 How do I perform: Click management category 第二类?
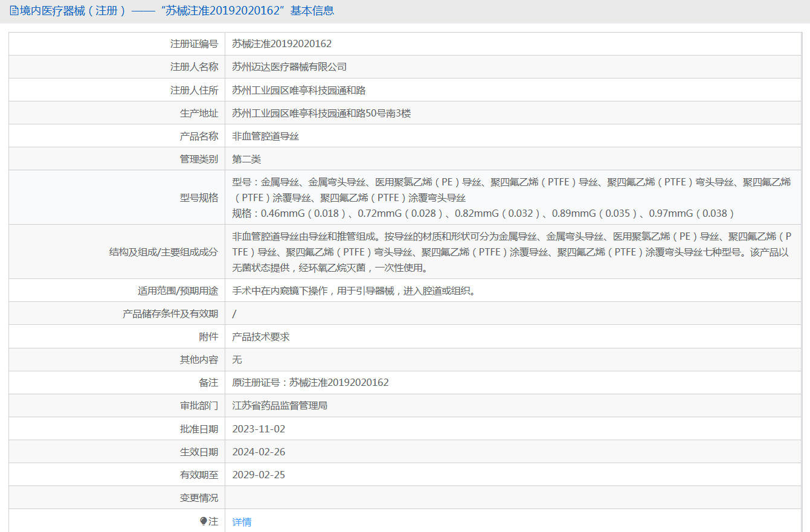[246, 159]
